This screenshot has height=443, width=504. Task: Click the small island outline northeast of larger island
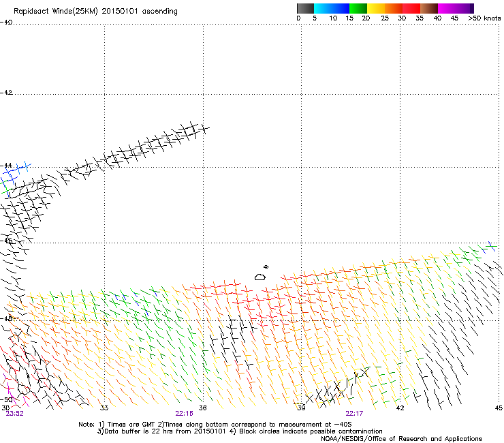pos(266,266)
